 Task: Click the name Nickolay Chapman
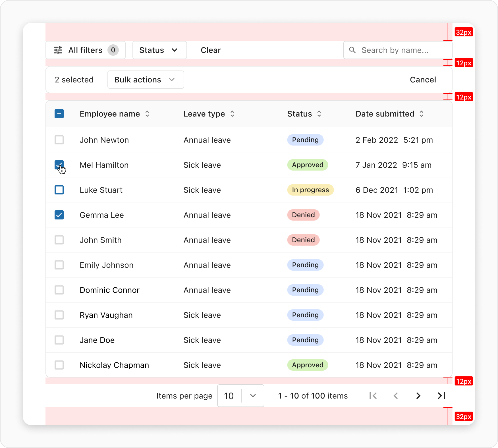pos(114,365)
